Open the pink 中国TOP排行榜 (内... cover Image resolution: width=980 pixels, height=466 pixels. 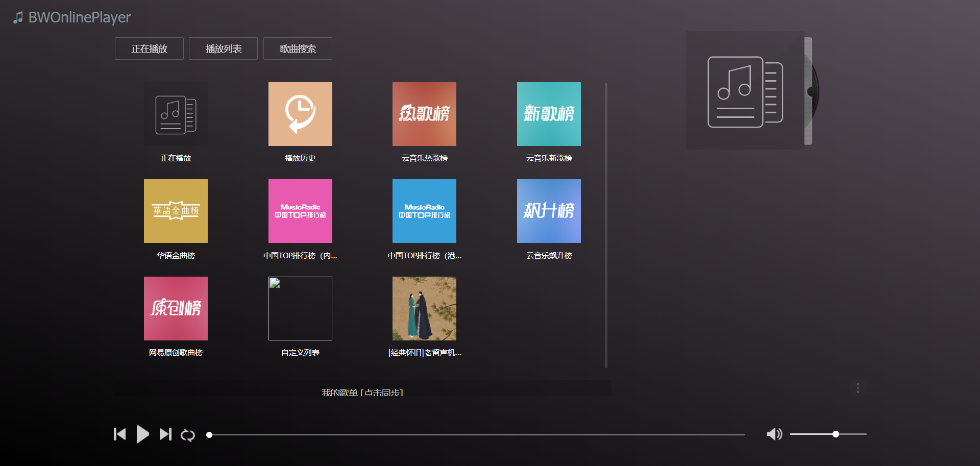(x=300, y=211)
